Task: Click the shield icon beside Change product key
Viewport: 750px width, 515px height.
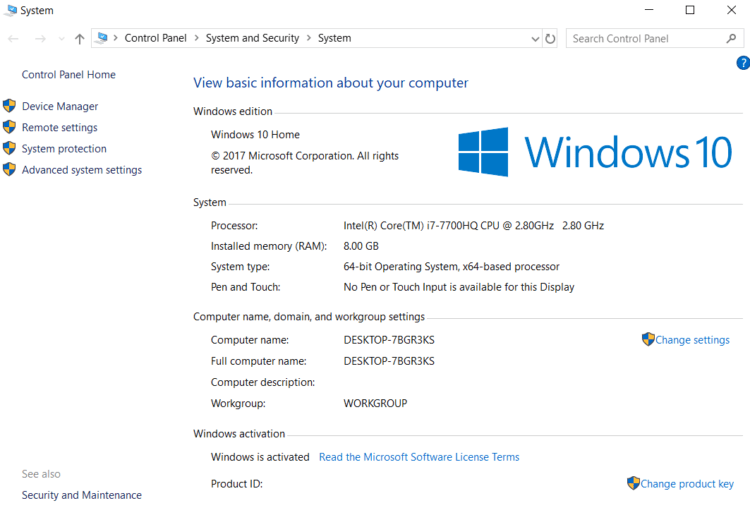Action: point(633,483)
